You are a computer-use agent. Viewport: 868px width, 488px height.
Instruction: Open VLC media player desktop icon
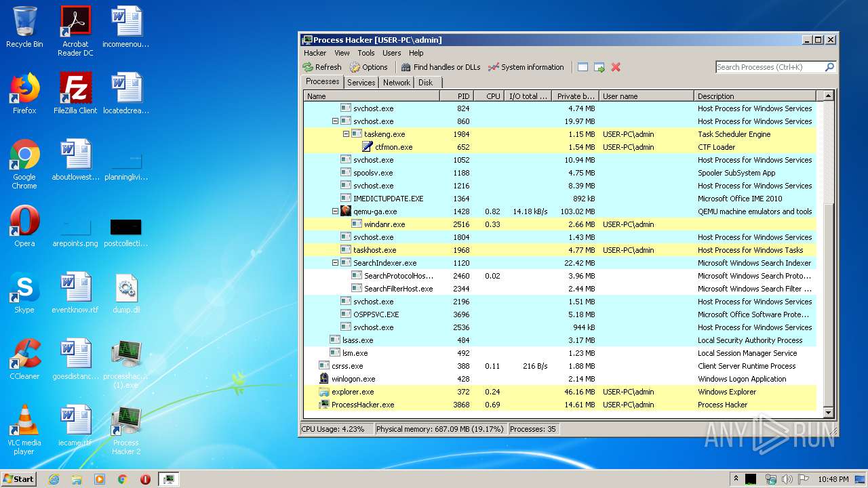tap(24, 430)
